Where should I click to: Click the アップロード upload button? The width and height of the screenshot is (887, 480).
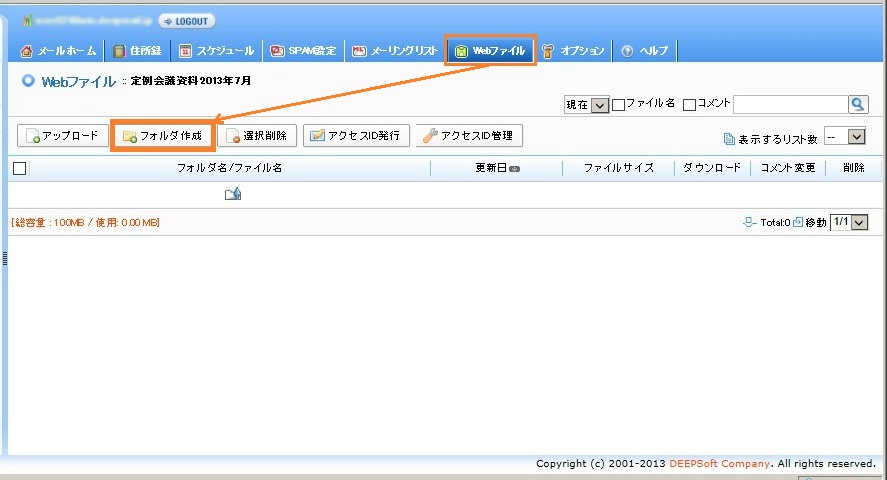tap(62, 135)
